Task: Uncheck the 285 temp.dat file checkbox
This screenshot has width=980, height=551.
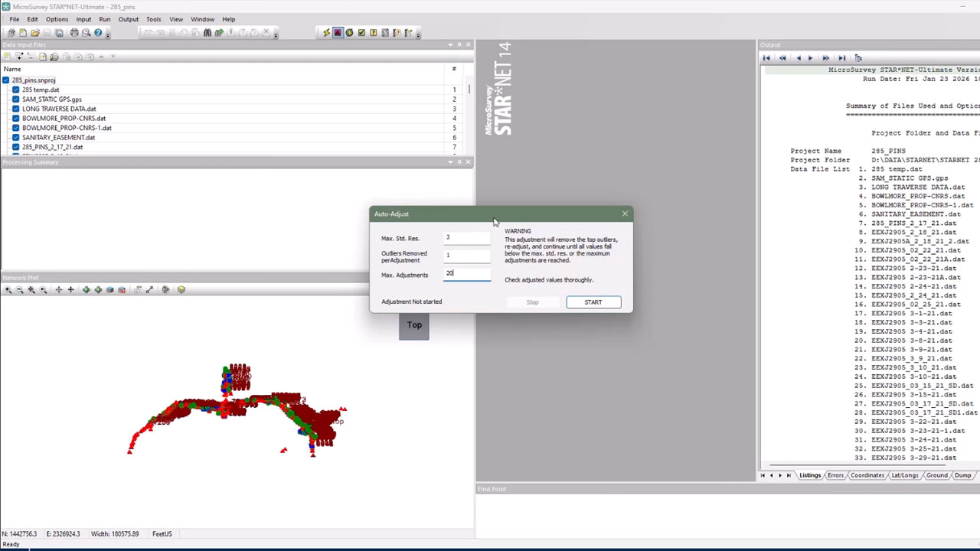Action: (x=15, y=90)
